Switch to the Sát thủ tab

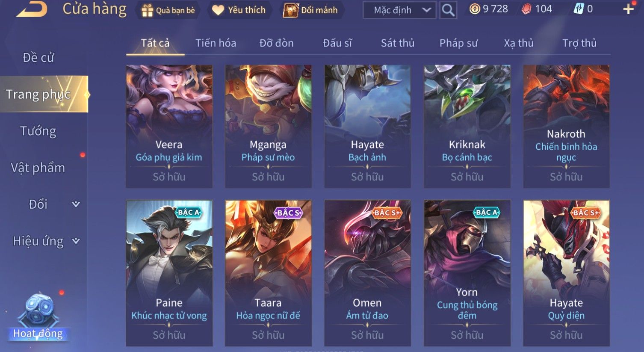pyautogui.click(x=397, y=43)
